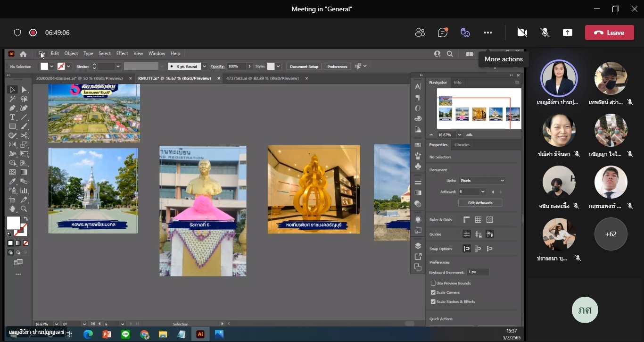Toggle show guides button
This screenshot has height=342, width=644.
pyautogui.click(x=467, y=234)
